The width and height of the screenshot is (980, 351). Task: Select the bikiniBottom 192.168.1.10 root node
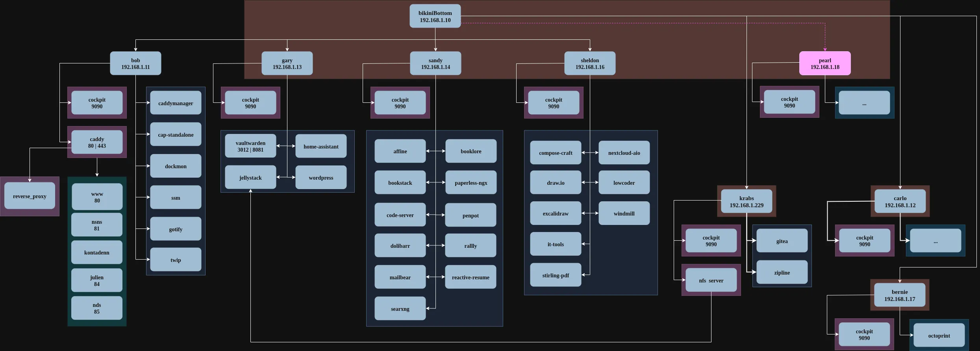tap(435, 16)
